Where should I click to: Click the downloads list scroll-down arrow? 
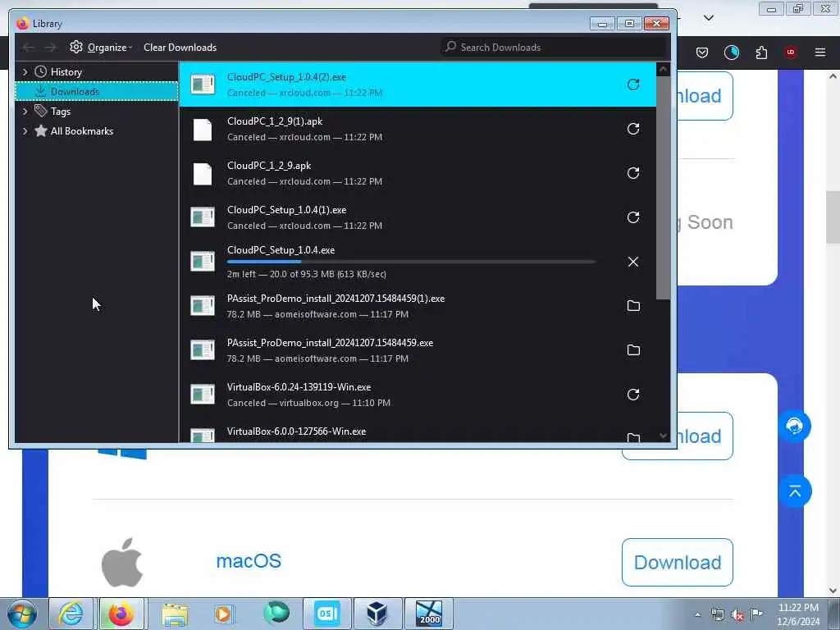[x=663, y=436]
